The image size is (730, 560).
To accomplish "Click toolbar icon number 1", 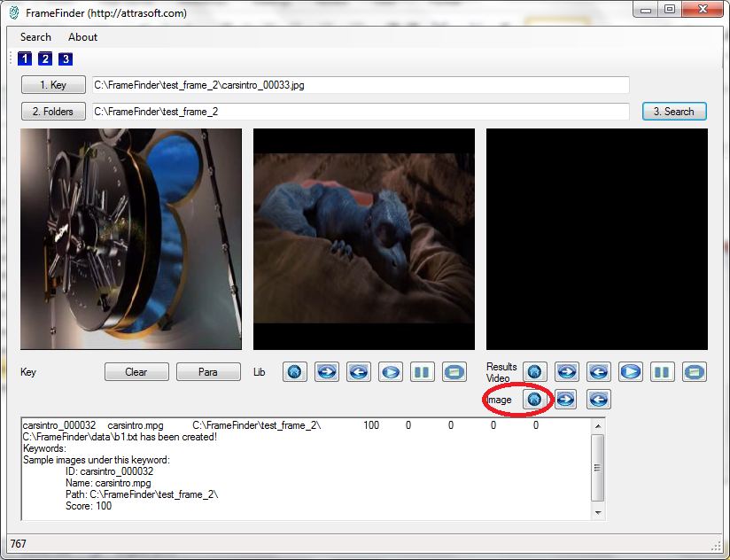I will [25, 58].
